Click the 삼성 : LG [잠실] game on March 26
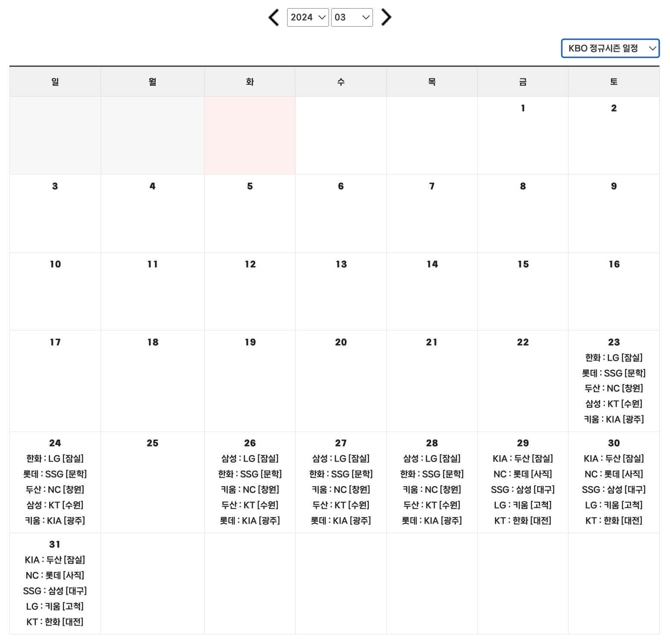 [250, 458]
